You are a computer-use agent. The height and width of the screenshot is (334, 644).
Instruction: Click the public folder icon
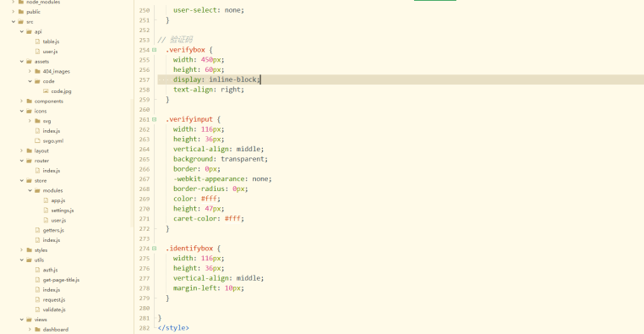(x=21, y=12)
